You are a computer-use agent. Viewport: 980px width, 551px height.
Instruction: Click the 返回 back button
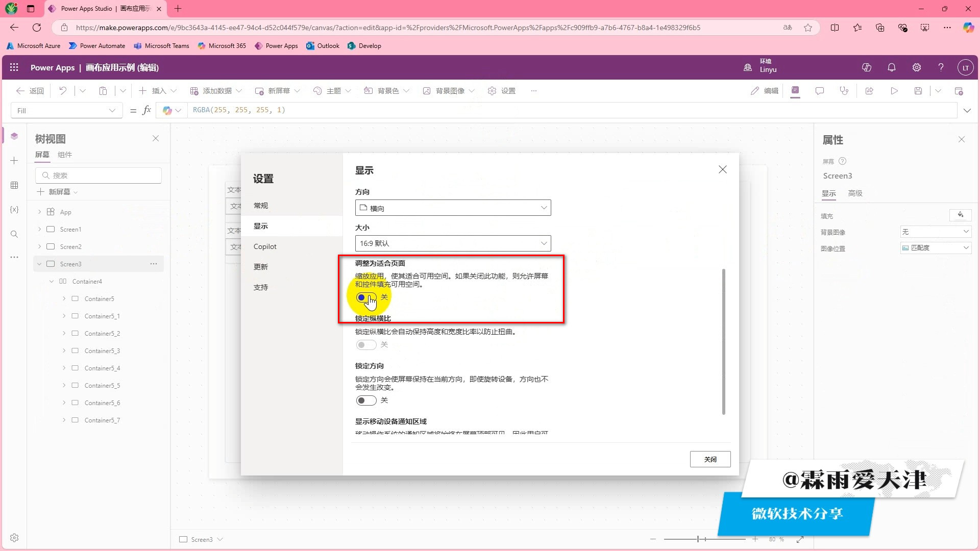click(x=30, y=91)
